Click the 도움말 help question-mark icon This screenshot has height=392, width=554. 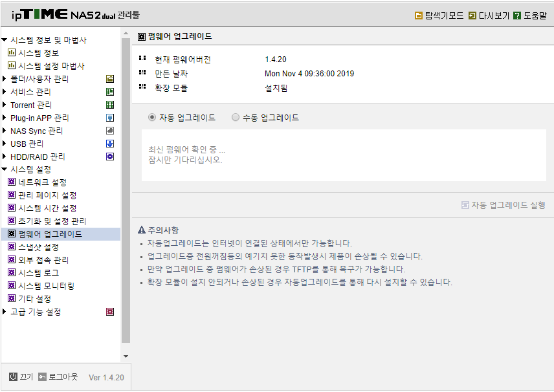click(x=517, y=16)
